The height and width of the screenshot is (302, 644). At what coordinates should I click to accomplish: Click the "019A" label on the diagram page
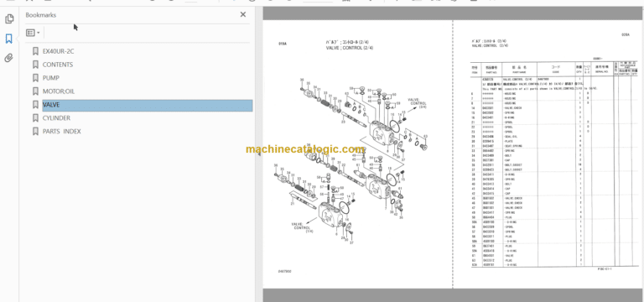coord(282,43)
